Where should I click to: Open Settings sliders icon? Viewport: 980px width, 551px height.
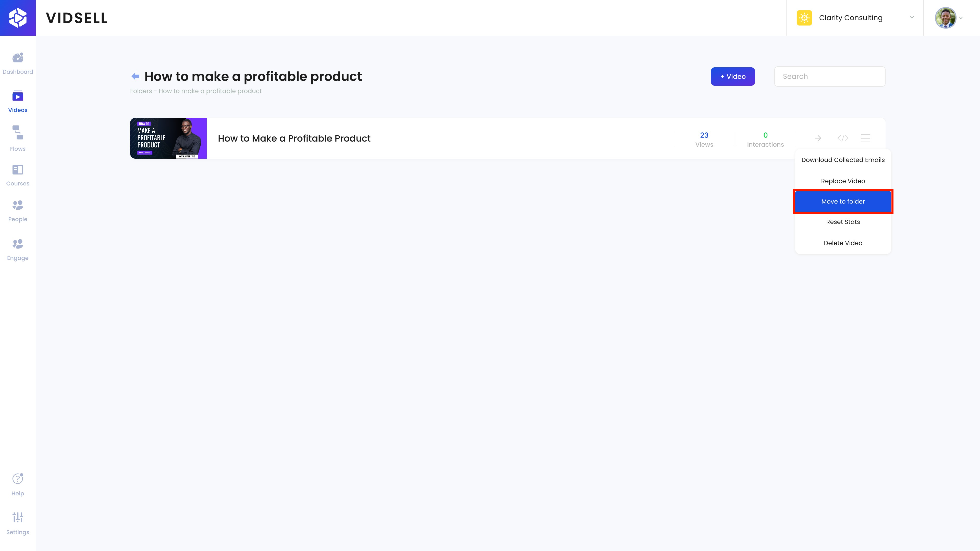(x=18, y=523)
